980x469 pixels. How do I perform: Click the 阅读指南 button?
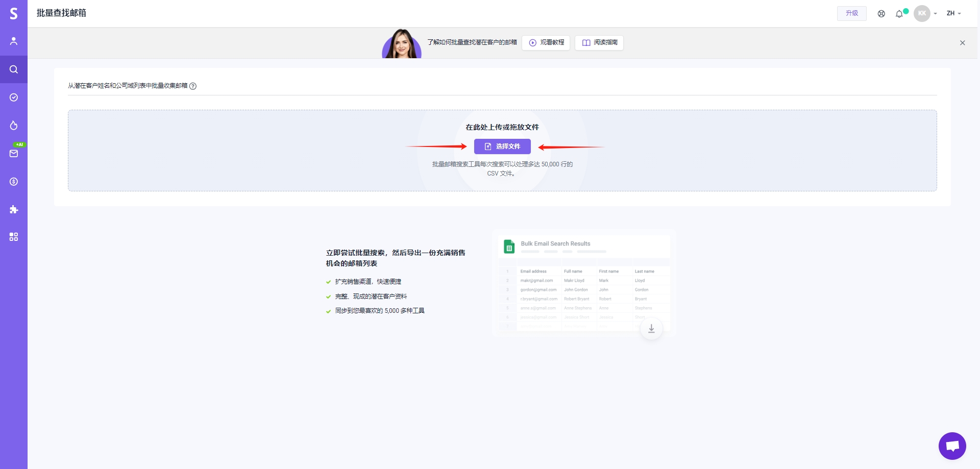[x=599, y=42]
